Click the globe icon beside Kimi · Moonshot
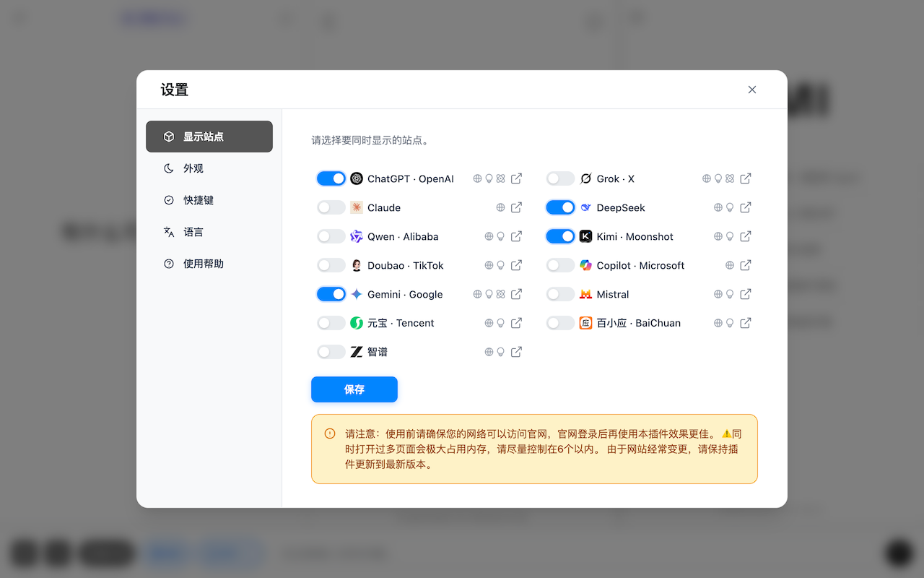 point(718,236)
